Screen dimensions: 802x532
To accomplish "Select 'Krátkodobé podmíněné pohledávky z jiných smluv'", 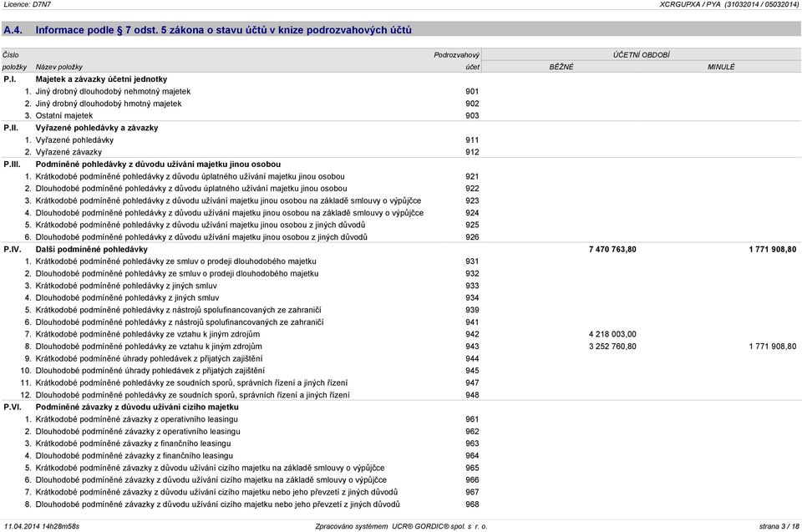I will click(x=126, y=286).
